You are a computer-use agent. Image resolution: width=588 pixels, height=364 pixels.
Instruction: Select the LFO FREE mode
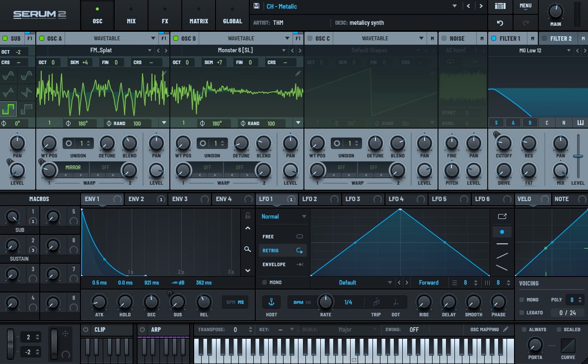click(x=283, y=236)
